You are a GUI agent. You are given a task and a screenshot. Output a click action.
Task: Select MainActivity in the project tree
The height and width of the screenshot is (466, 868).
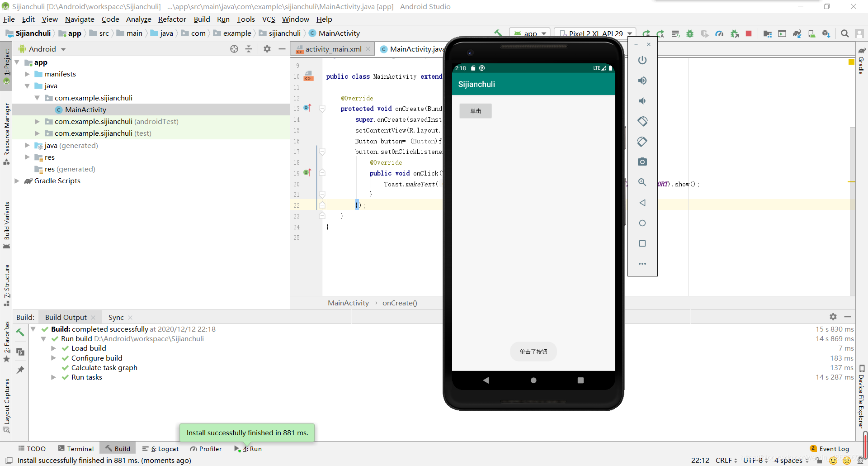click(85, 110)
